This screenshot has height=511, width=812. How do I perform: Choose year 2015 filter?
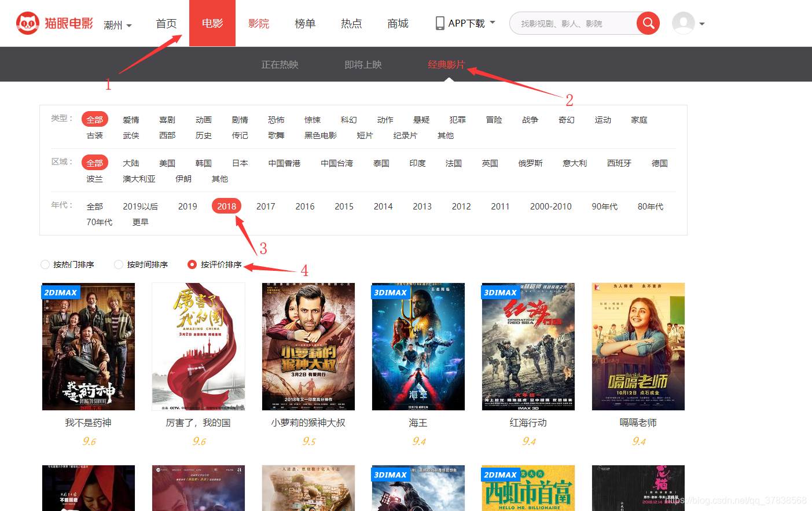(x=344, y=206)
